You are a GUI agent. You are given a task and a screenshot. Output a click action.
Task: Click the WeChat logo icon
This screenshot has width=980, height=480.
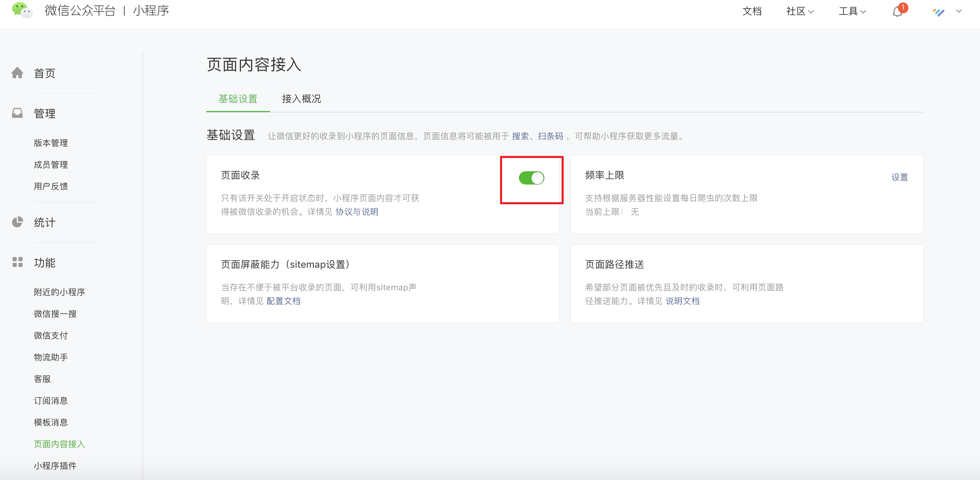point(22,10)
